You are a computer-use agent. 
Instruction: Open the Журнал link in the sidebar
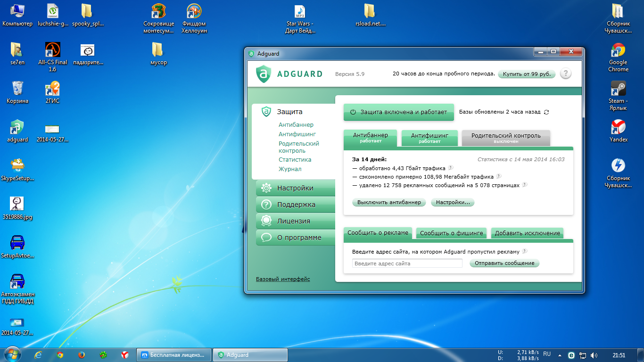point(290,169)
